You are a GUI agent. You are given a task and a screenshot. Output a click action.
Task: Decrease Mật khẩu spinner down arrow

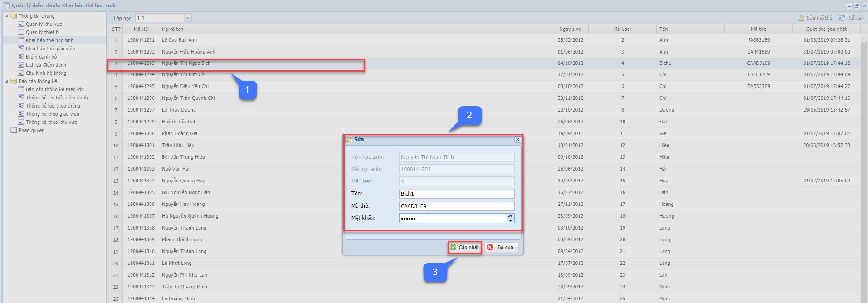[x=511, y=220]
